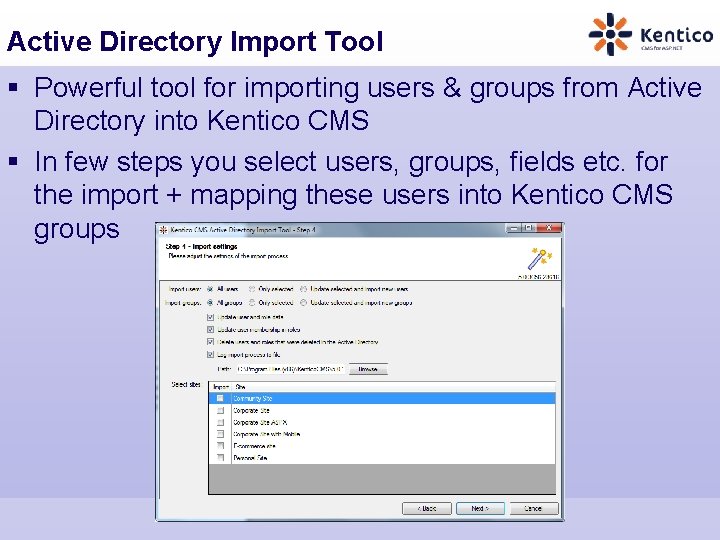Viewport: 720px width, 540px height.
Task: Toggle 'Delete users and roles deleted in Active Directory'
Action: tap(210, 342)
